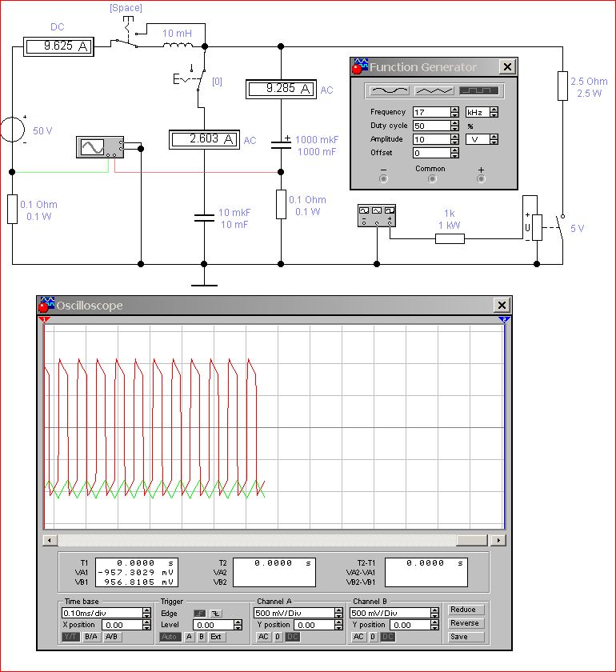Select the triangle wave waveform button
The image size is (616, 672).
pos(434,90)
